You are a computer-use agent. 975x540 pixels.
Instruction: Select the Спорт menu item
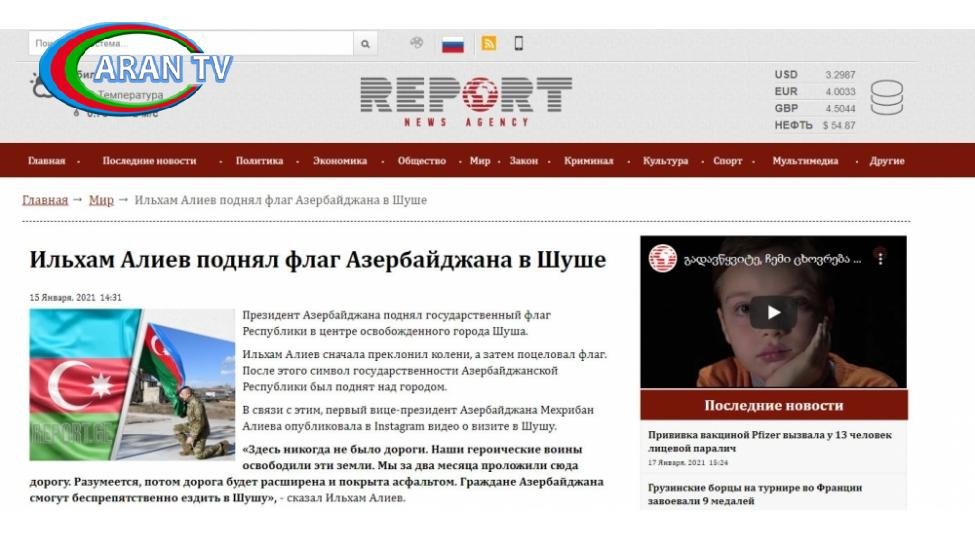728,161
